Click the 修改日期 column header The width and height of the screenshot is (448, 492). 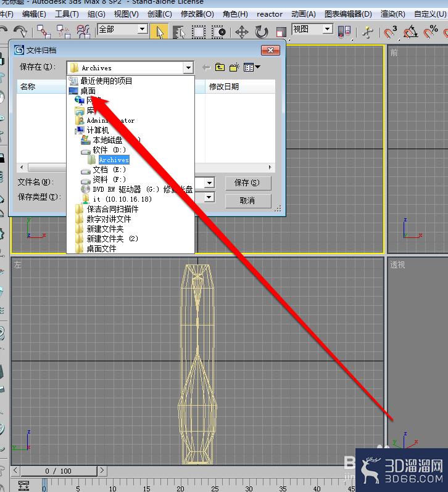(240, 86)
